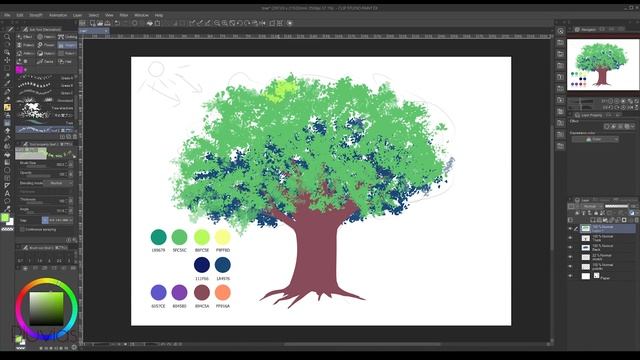Choose the Grass B brush

point(46,85)
